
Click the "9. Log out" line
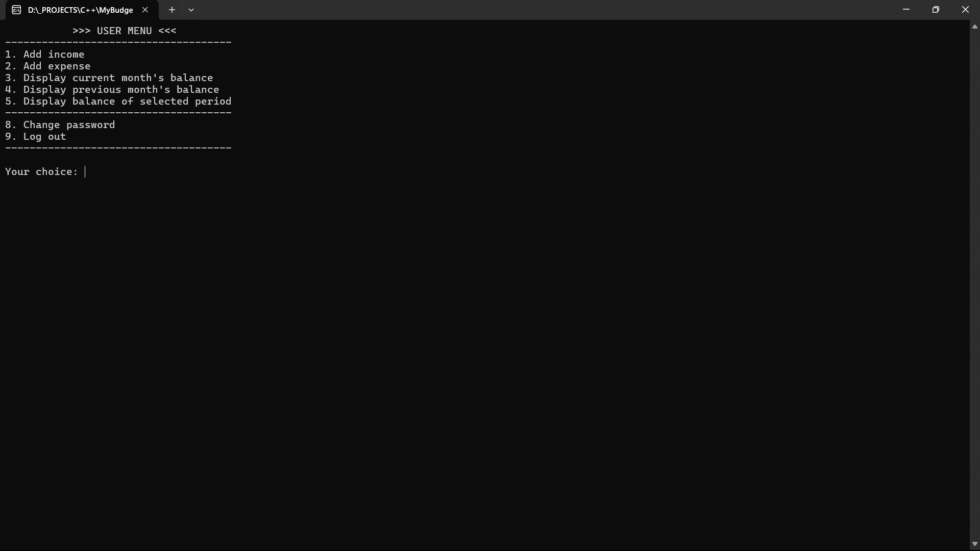point(36,136)
